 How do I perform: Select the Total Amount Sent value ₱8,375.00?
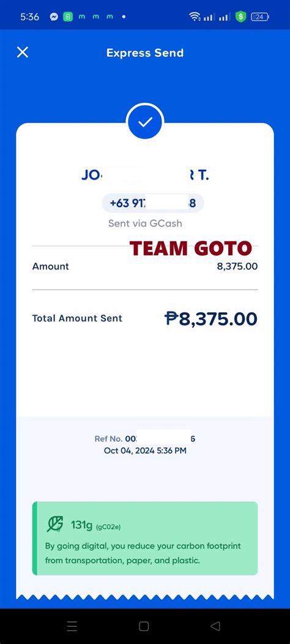(x=211, y=318)
